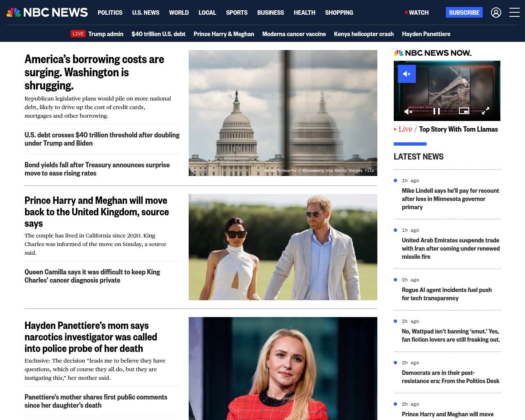Open Hayden Panettiere's mom narcotics investigator headline
525x420 pixels.
(91, 337)
